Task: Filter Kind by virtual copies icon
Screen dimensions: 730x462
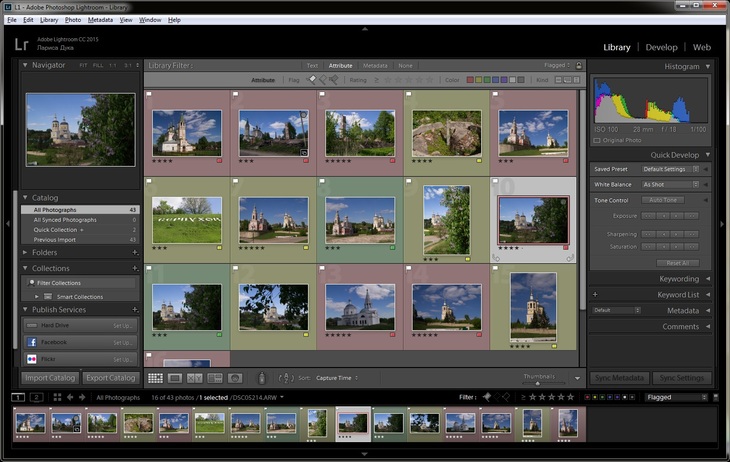Action: pyautogui.click(x=567, y=80)
